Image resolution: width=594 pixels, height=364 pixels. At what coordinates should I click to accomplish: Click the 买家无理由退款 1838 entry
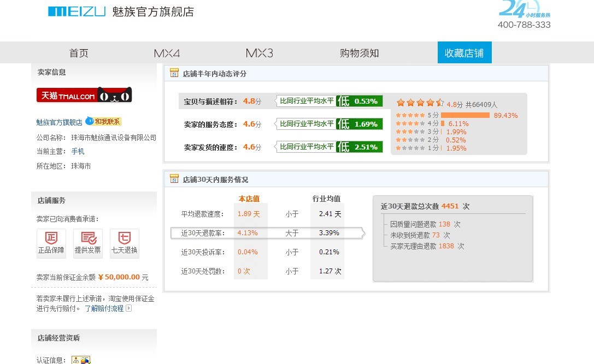427,246
